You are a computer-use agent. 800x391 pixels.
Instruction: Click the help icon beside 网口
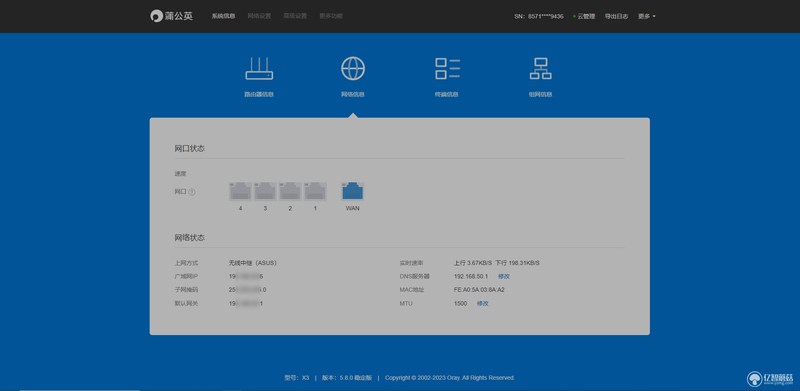(x=192, y=192)
